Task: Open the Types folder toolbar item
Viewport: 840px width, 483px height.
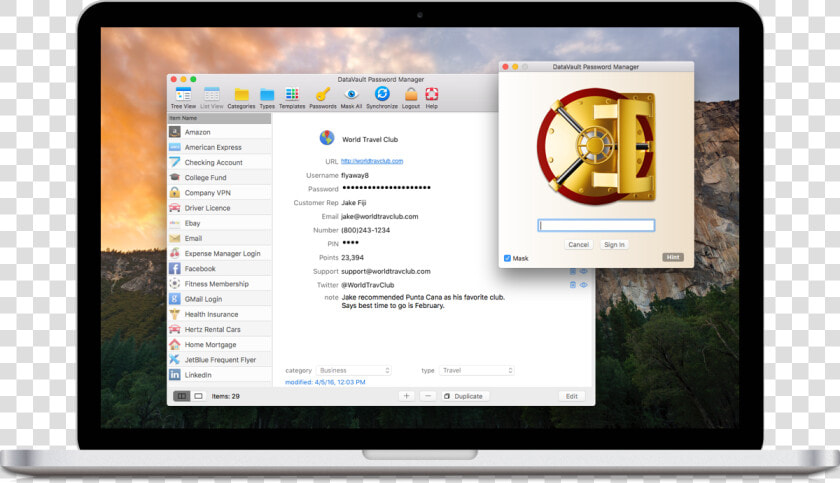Action: (267, 99)
